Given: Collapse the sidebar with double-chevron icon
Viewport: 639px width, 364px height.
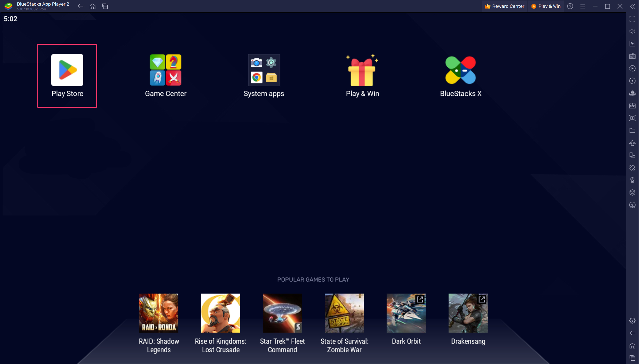Looking at the screenshot, I should 633,6.
